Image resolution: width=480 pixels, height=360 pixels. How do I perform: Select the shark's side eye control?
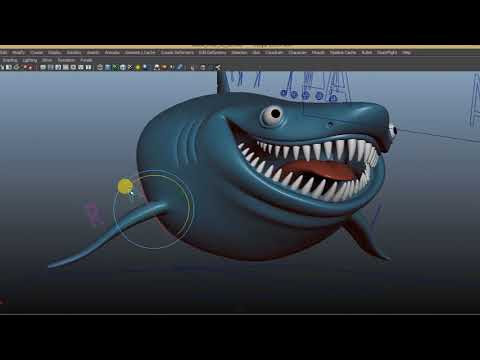click(393, 130)
